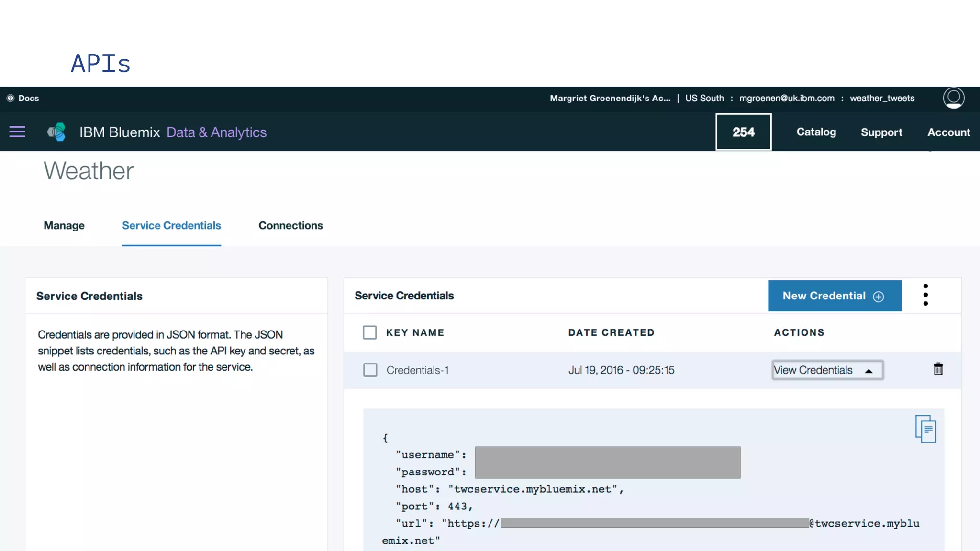
Task: Open the Support menu
Action: (881, 132)
